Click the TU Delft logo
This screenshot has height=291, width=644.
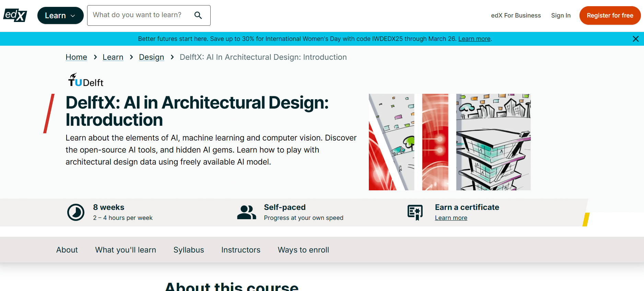coord(85,80)
